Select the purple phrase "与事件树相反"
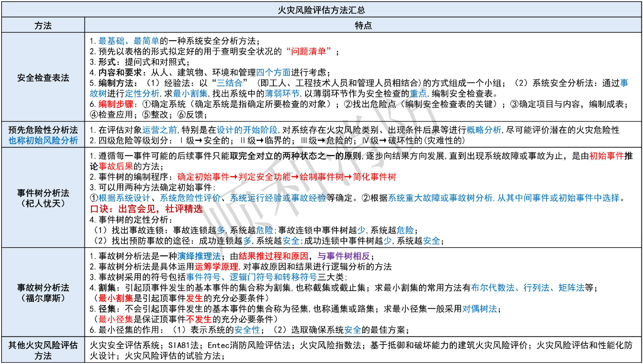Viewport: 643px width, 364px height. tap(344, 256)
